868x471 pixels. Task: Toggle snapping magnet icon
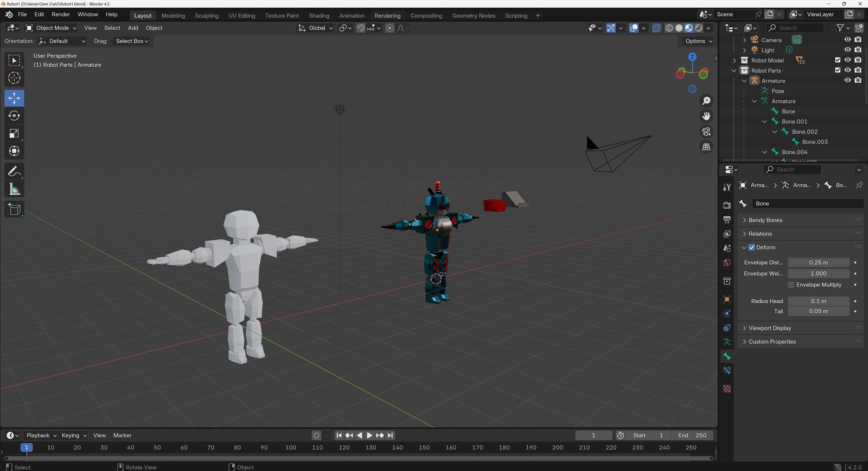361,28
